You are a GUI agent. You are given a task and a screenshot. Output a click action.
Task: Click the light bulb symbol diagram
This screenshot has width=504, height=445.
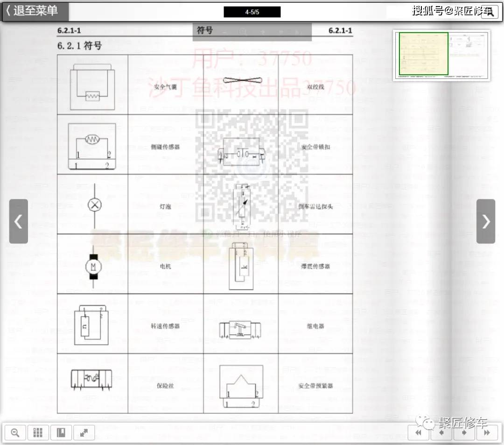point(94,205)
